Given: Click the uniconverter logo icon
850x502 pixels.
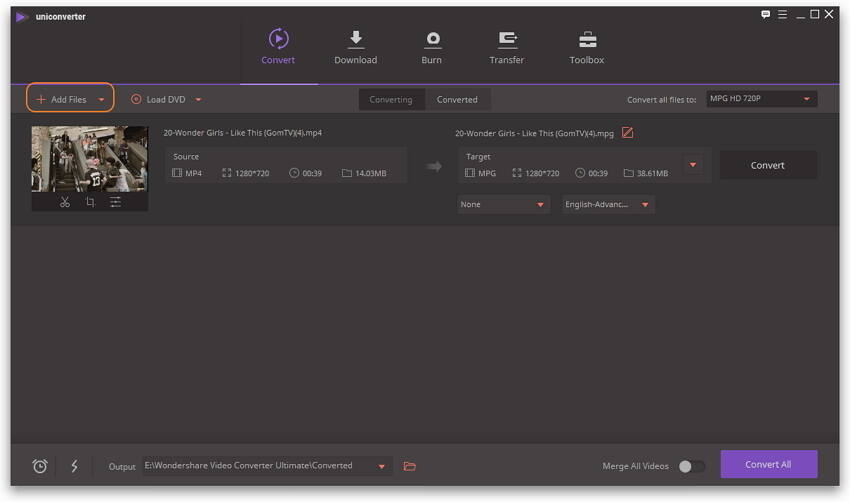Looking at the screenshot, I should pos(22,17).
